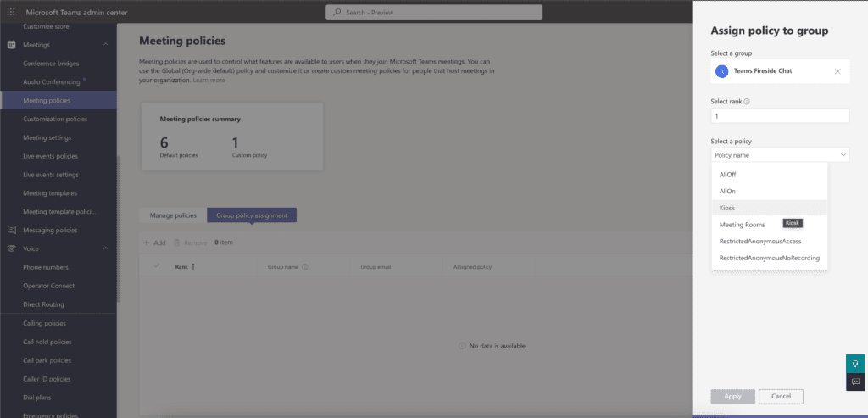The image size is (868, 418).
Task: Switch to the Group policy assignment tab
Action: point(252,215)
